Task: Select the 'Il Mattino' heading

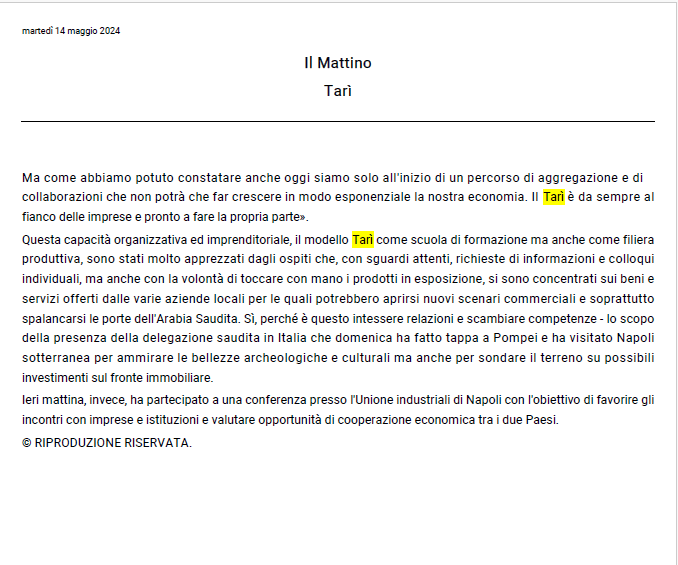Action: [338, 63]
